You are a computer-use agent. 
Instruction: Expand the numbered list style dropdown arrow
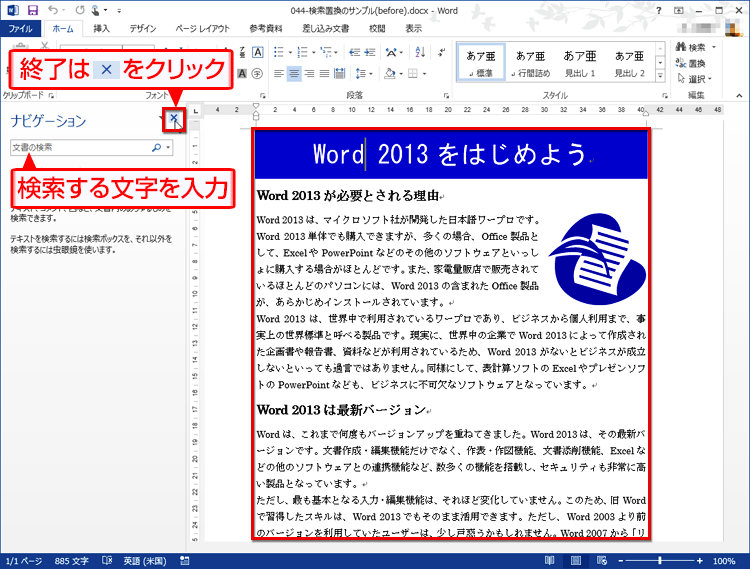(314, 52)
